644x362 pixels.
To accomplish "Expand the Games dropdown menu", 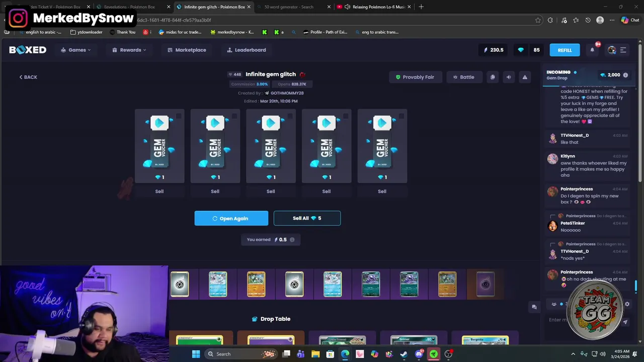I will click(x=76, y=50).
